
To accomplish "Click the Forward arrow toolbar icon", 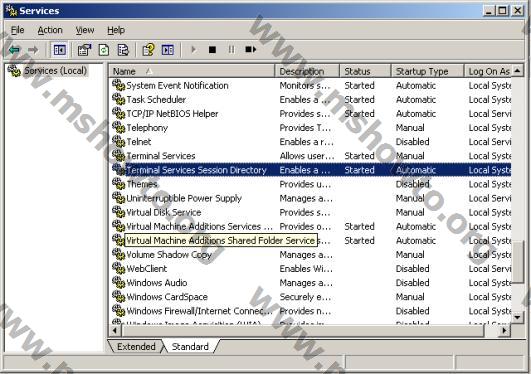I will [33, 50].
